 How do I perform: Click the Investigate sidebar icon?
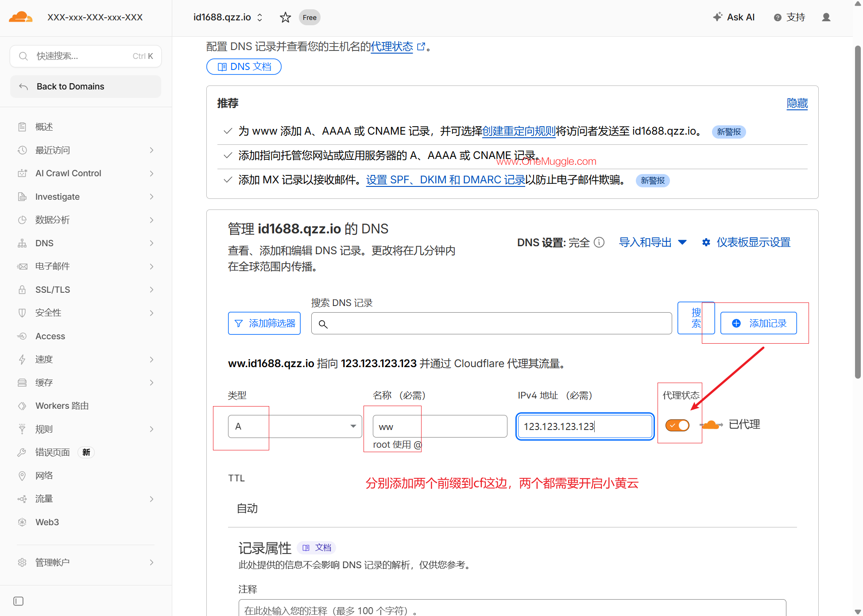click(22, 197)
